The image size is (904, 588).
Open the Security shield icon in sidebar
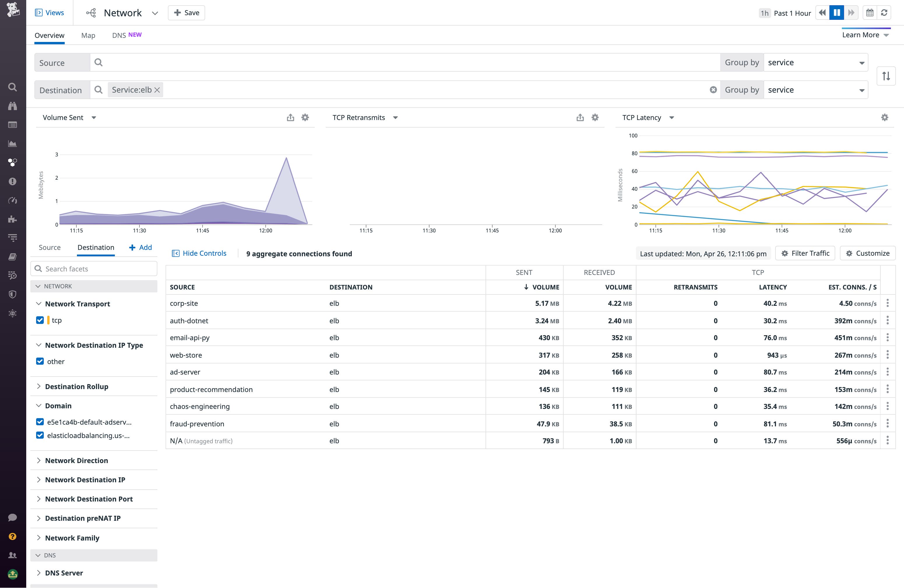[13, 294]
